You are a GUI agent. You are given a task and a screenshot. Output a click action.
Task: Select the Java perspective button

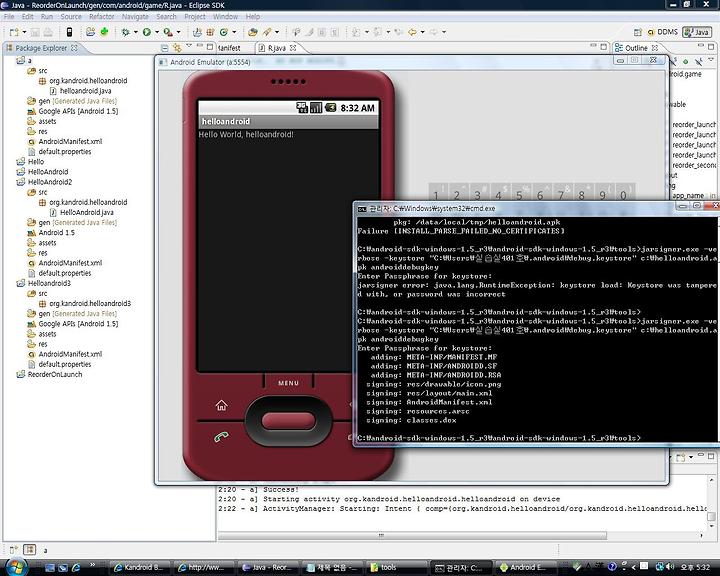(x=697, y=32)
